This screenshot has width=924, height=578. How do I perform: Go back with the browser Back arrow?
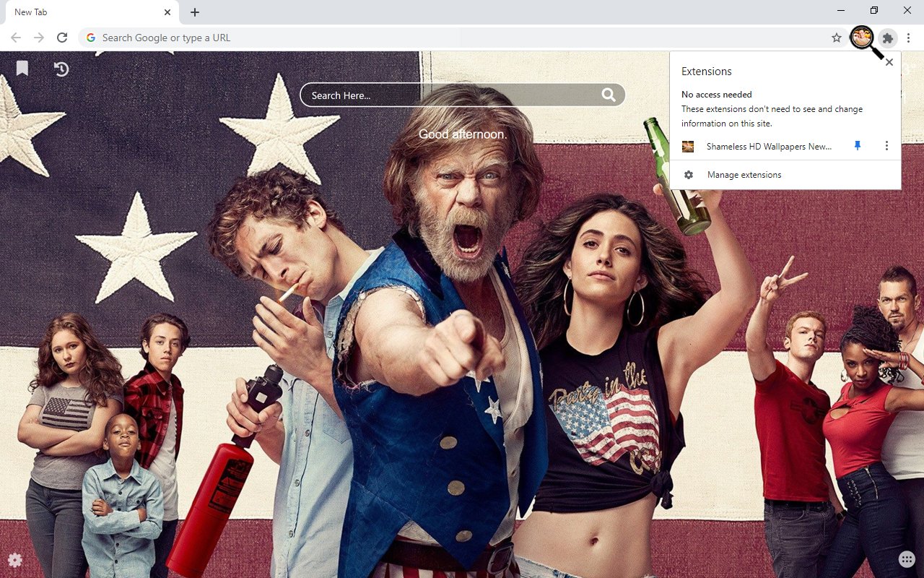pyautogui.click(x=16, y=38)
